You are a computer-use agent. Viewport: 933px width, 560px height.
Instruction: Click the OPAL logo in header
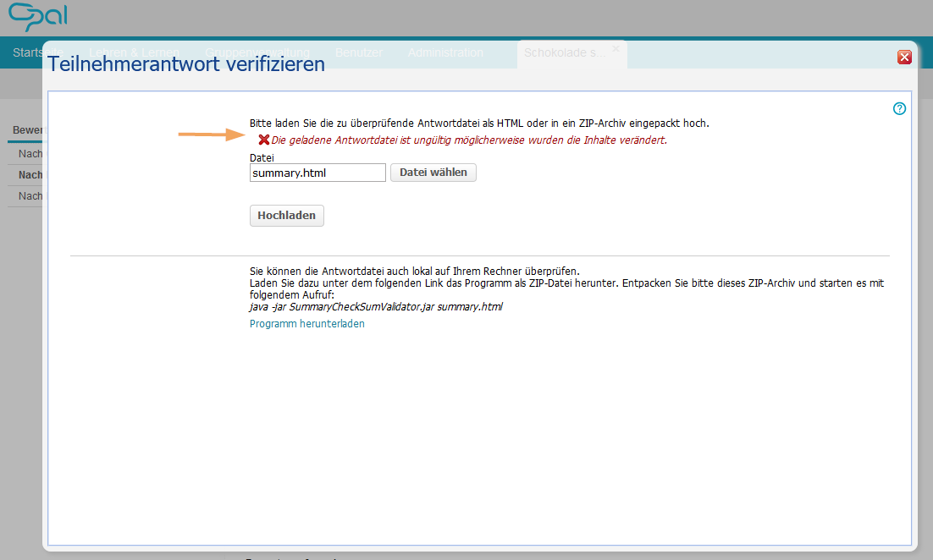[x=38, y=17]
